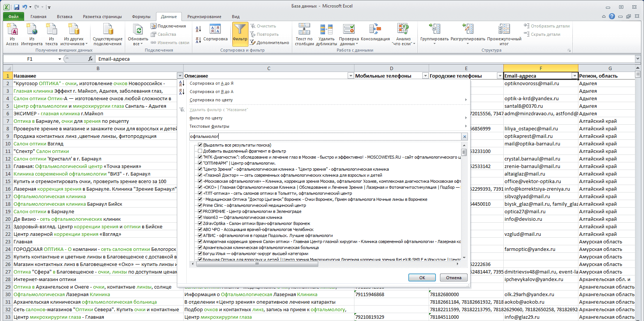Open the Sort (Сортировка) dialog
This screenshot has width=644, height=321.
(x=215, y=33)
